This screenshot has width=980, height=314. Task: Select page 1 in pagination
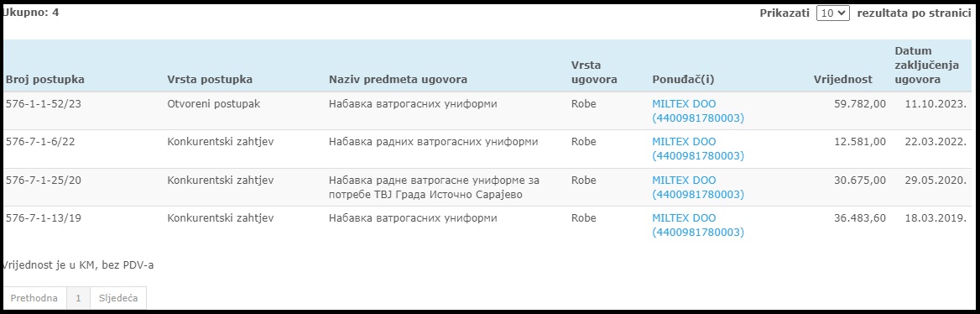click(78, 298)
